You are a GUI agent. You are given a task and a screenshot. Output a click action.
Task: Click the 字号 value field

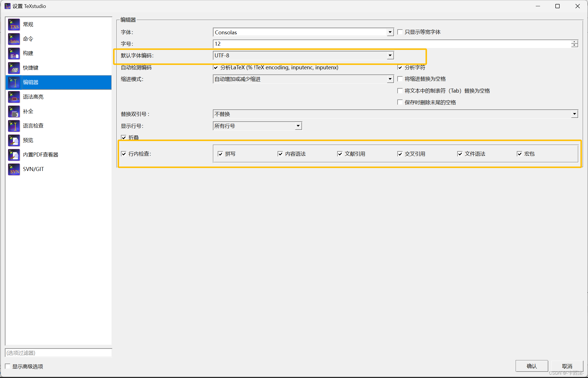(392, 44)
